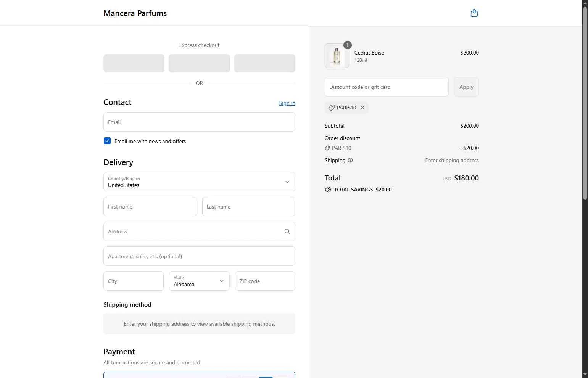Focus the Apartment, suite field

199,256
